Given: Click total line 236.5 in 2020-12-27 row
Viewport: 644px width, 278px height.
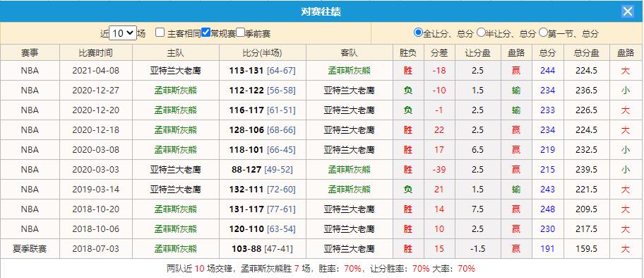Looking at the screenshot, I should pos(586,91).
